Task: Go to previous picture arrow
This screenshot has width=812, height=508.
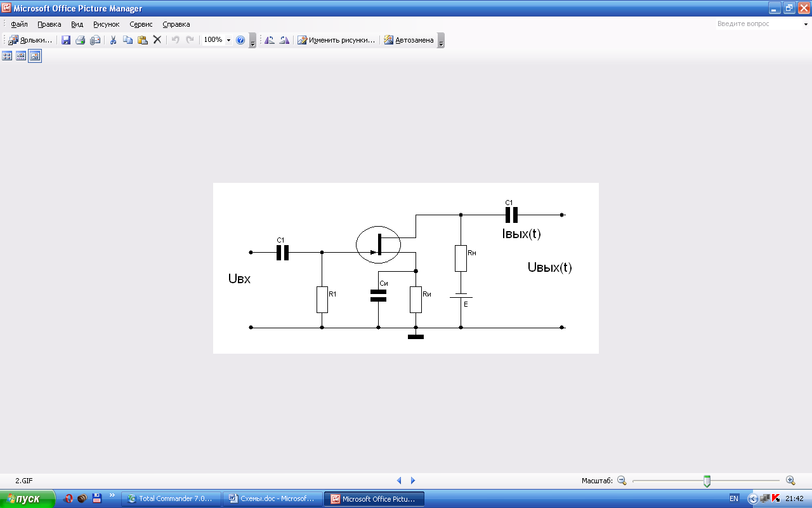Action: pyautogui.click(x=399, y=481)
